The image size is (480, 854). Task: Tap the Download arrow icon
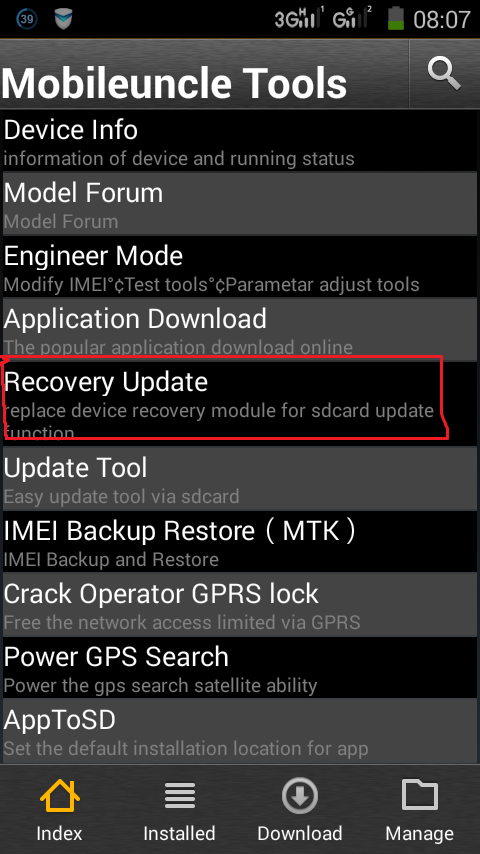point(300,795)
